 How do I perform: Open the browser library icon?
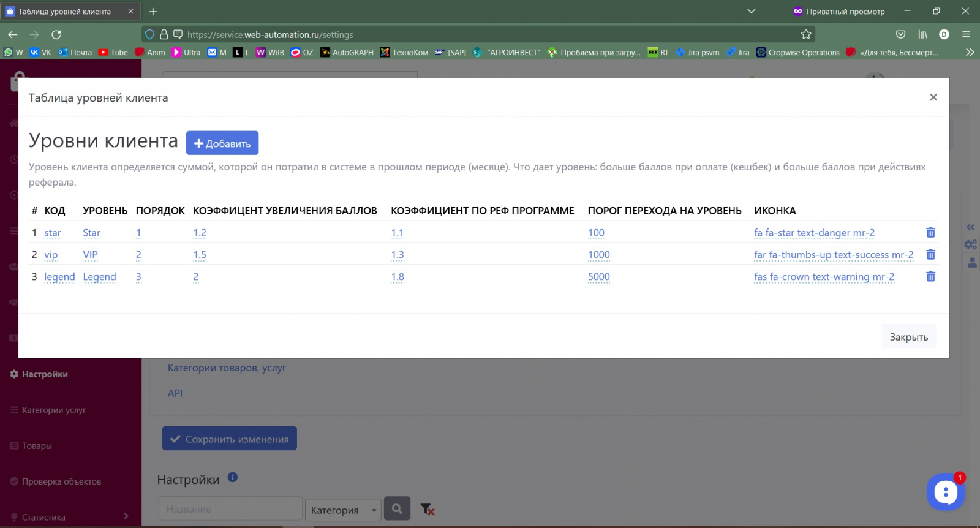922,34
